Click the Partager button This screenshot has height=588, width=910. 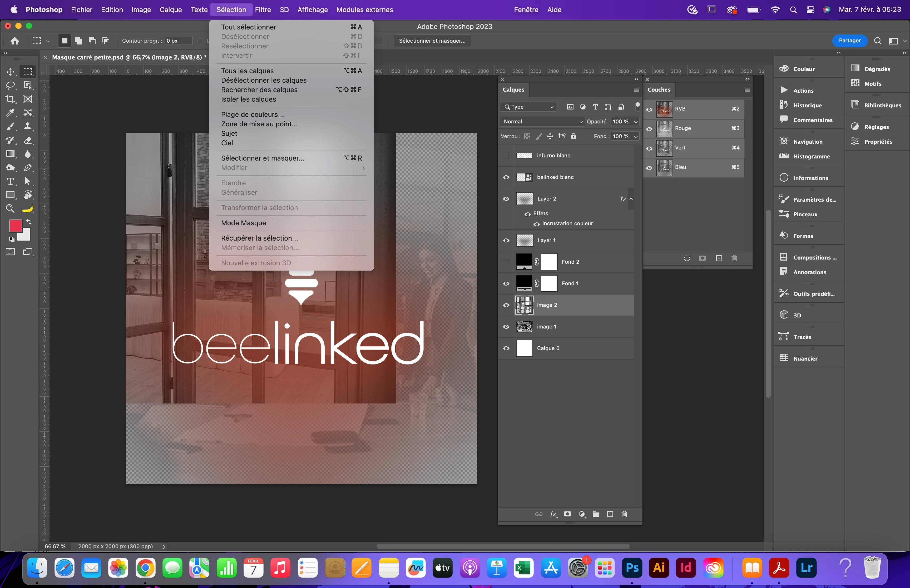tap(849, 41)
